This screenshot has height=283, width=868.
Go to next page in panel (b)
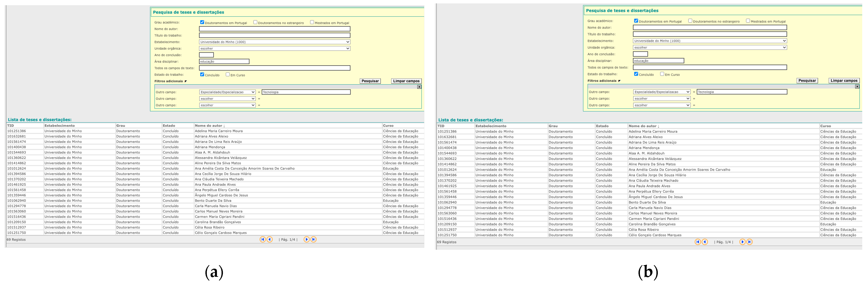742,242
